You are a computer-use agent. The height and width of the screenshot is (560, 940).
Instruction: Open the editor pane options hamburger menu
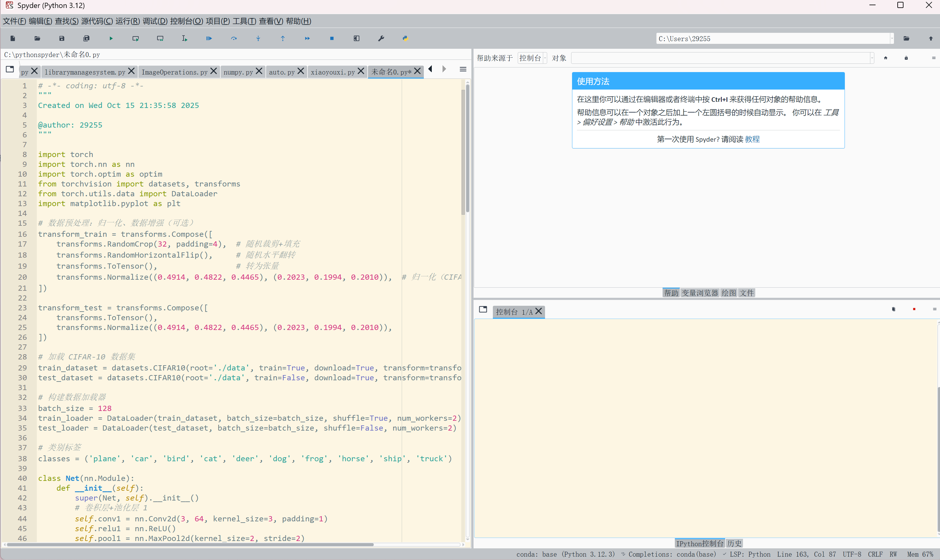pos(463,69)
